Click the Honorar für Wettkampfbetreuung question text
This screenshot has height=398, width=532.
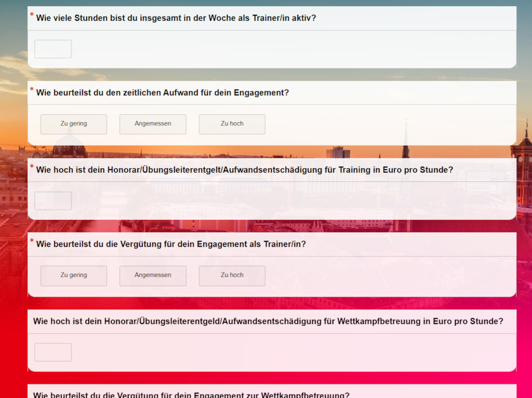pyautogui.click(x=268, y=321)
